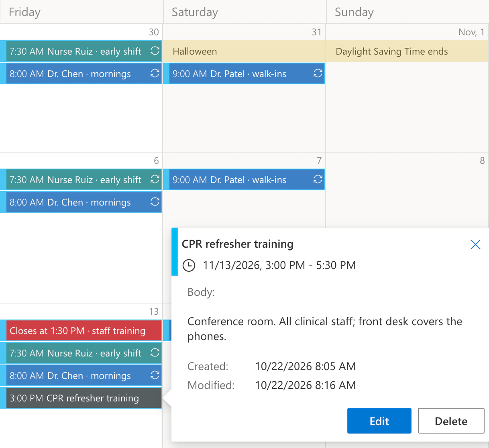The width and height of the screenshot is (489, 448).
Task: Open the red Closes at 1:30 PM event
Action: point(81,331)
